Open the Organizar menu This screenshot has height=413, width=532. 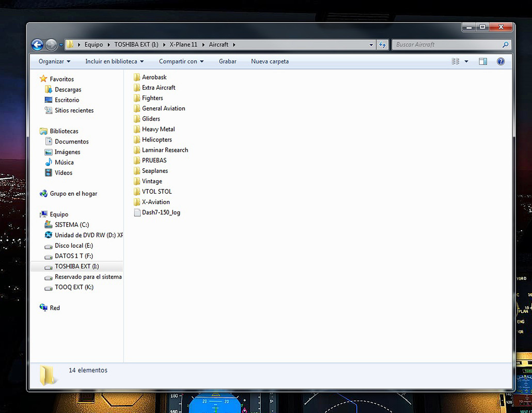click(54, 61)
